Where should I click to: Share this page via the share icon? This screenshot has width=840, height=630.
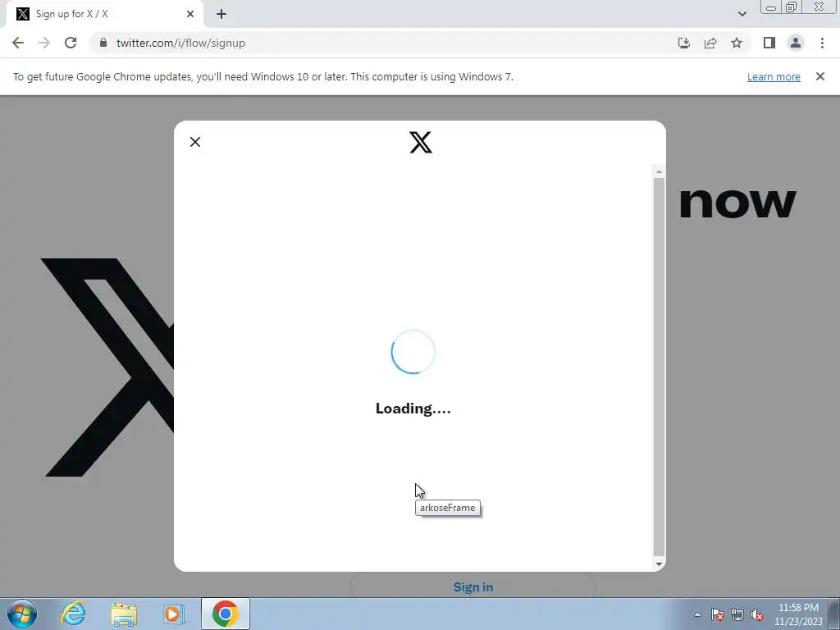(x=710, y=43)
